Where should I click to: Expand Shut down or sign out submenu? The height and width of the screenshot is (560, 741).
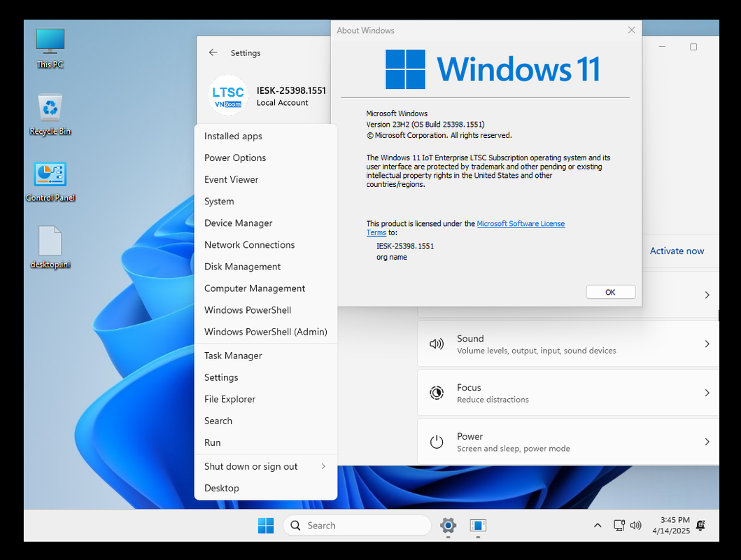tap(266, 466)
